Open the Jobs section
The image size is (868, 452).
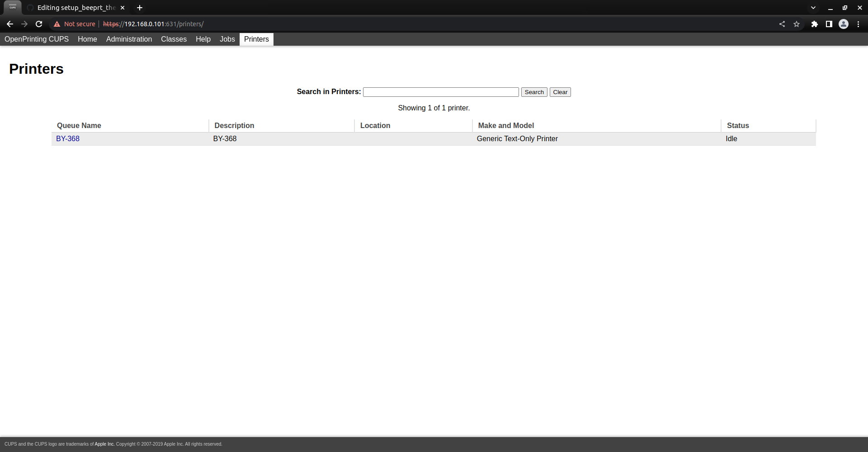click(227, 39)
